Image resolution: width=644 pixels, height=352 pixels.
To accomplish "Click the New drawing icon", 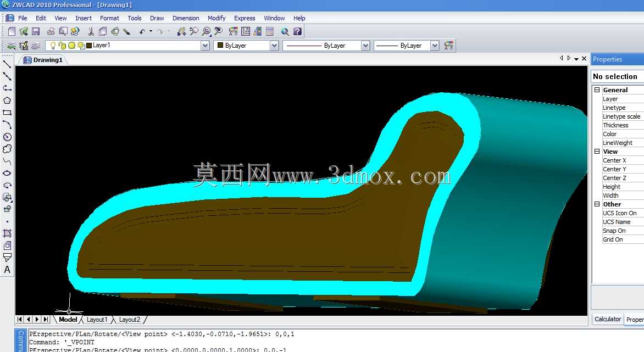I will [12, 32].
